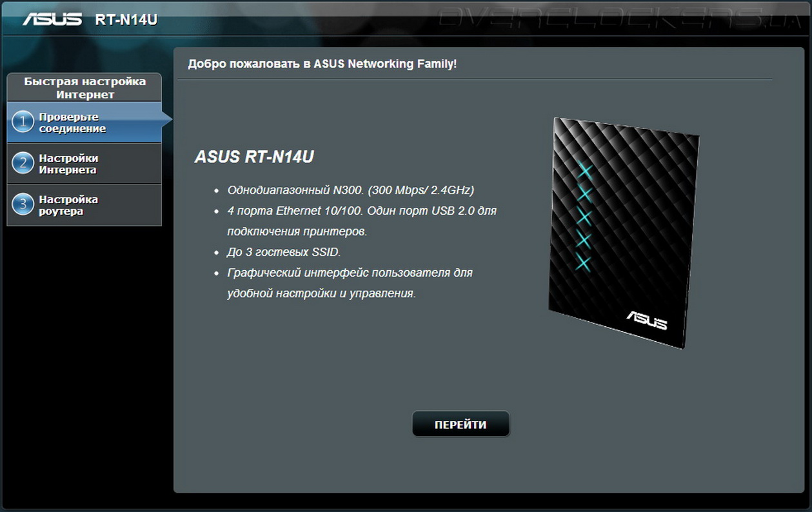Click the Быстрая настройка Интернет panel header
The height and width of the screenshot is (512, 812).
[x=84, y=88]
